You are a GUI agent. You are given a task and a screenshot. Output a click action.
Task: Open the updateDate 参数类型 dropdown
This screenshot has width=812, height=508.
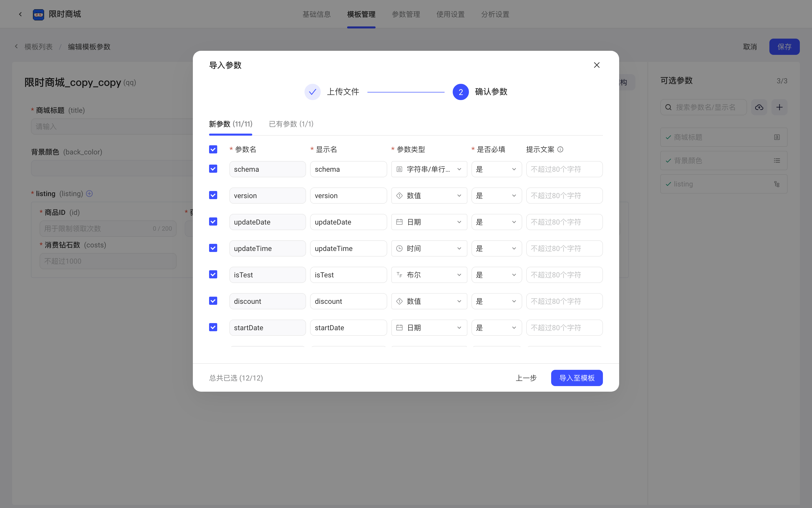[x=429, y=222]
